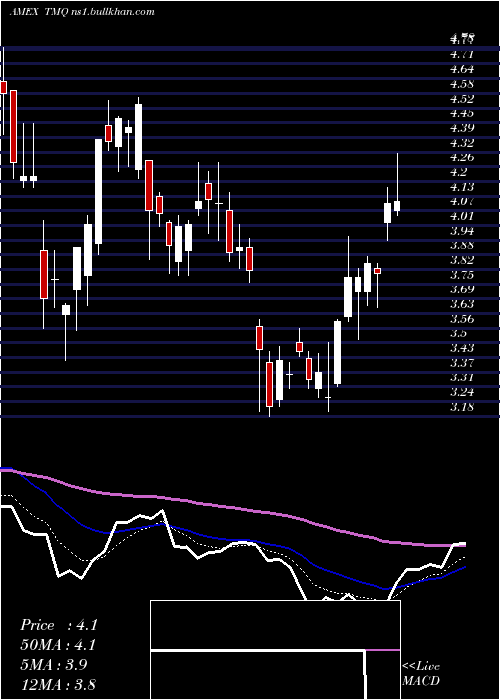Click the AMEX TMQ ns1.bullkhan.com chart title
This screenshot has height=700, width=500.
pyautogui.click(x=82, y=12)
